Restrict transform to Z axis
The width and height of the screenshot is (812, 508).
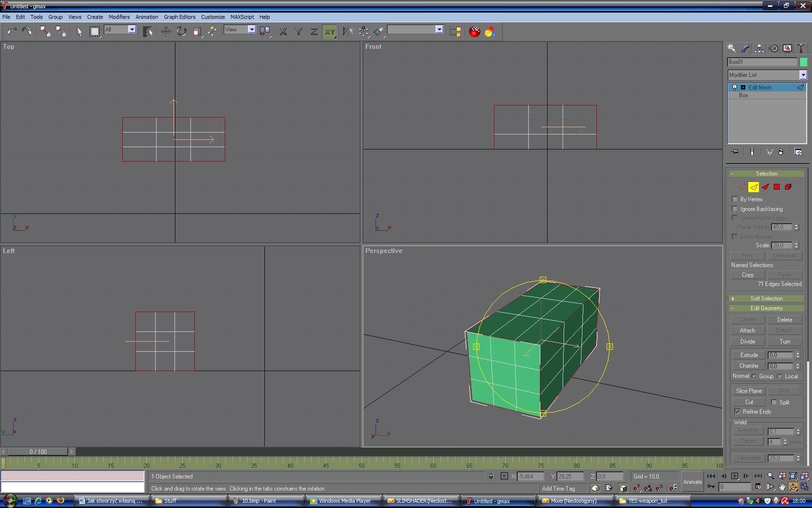[314, 31]
